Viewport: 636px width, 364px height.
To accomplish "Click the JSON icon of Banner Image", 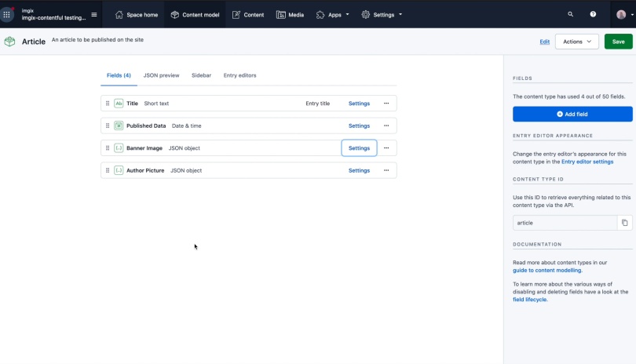I will point(119,148).
